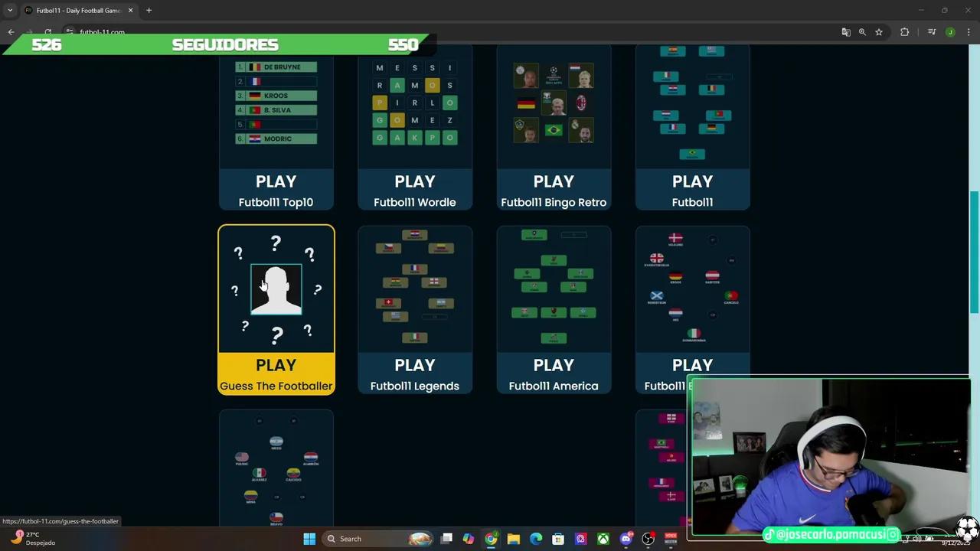Viewport: 980px width, 551px height.
Task: Reload the Futbol11 page
Action: pos(47,32)
